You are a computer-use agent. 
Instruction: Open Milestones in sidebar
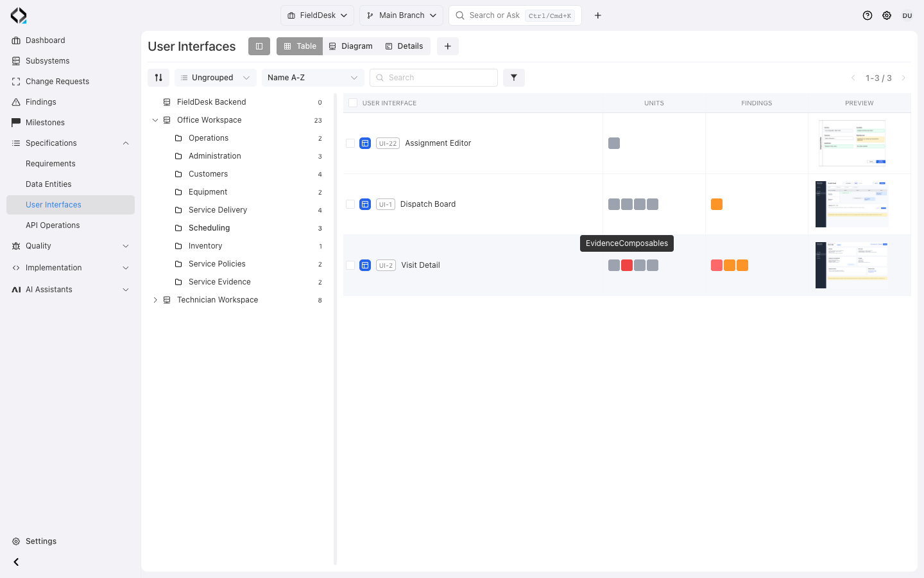pos(71,123)
